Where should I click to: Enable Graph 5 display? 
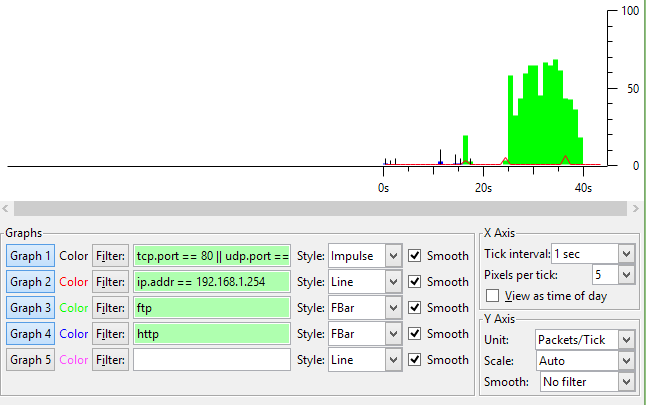pyautogui.click(x=31, y=359)
